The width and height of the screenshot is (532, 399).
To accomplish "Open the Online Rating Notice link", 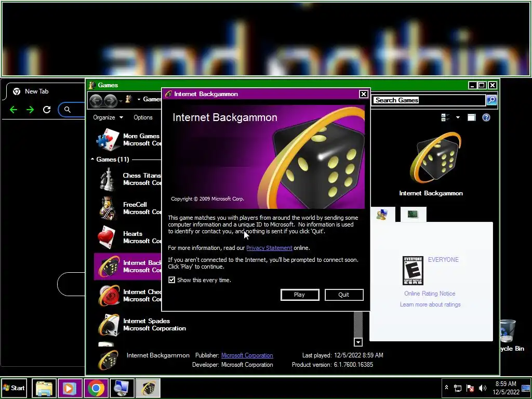I will (430, 294).
